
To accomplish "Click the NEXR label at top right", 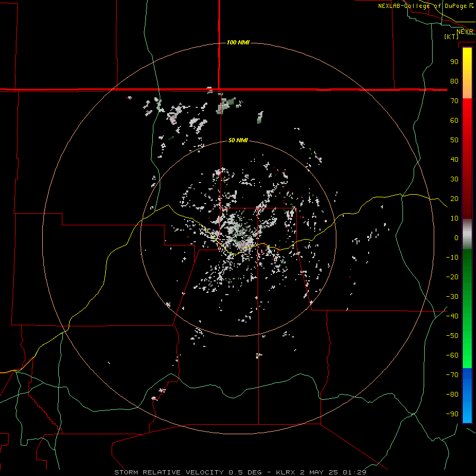I will (465, 32).
